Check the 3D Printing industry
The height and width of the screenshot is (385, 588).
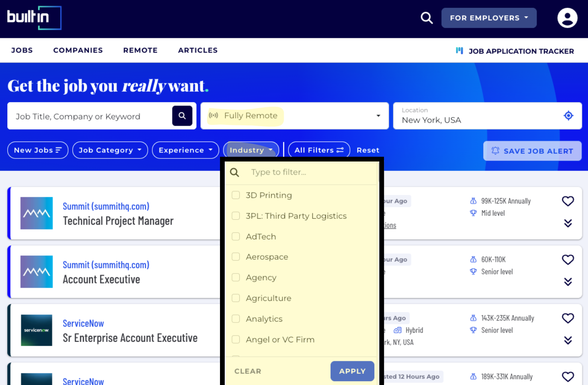(x=236, y=196)
